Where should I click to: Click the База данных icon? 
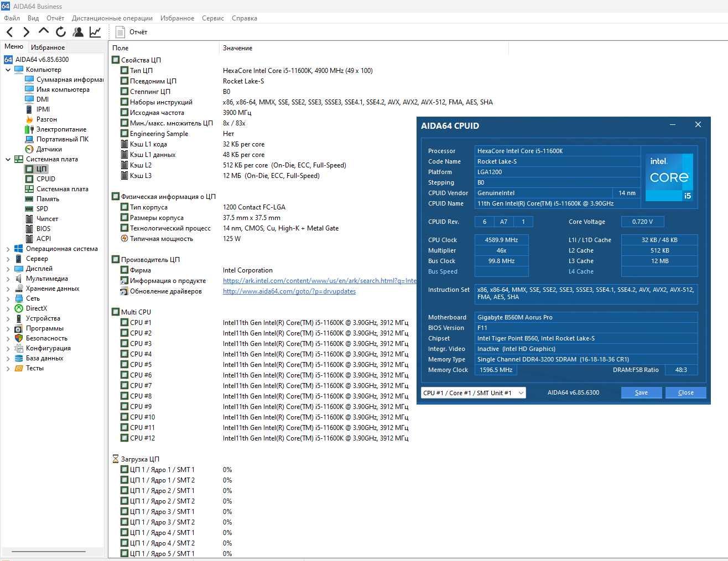click(x=19, y=358)
